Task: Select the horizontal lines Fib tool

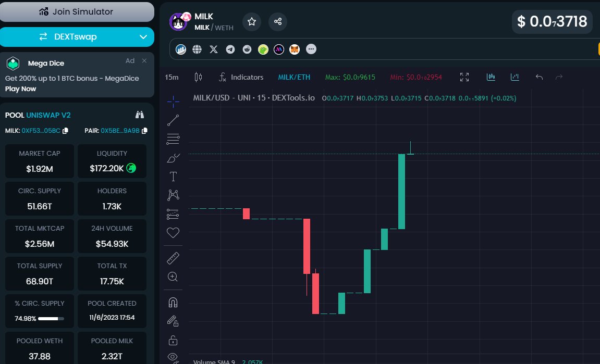Action: coord(173,139)
